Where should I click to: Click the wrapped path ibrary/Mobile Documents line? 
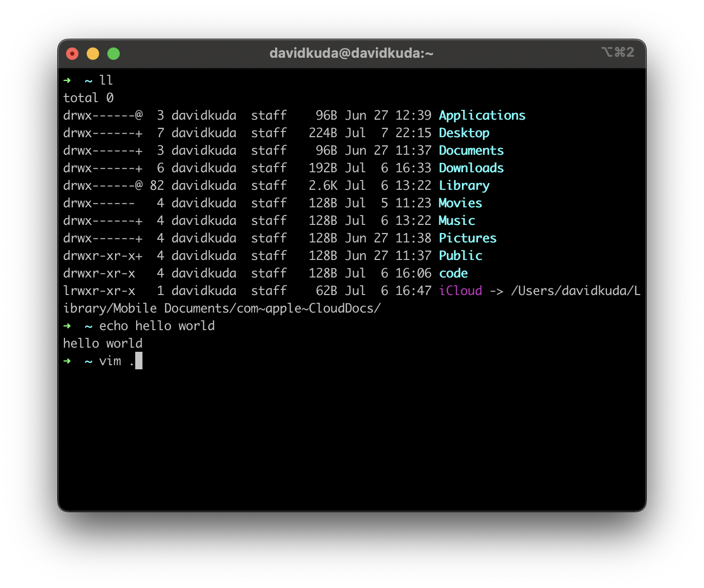tap(222, 308)
